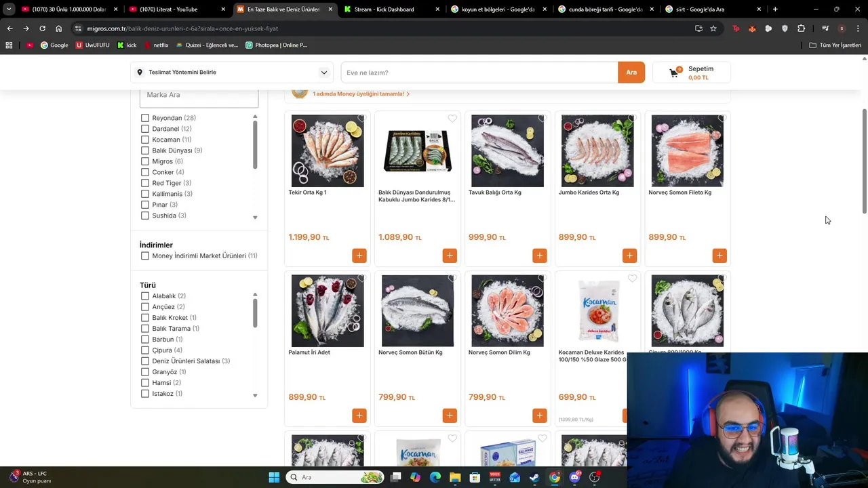Open Discord from the taskbar
The width and height of the screenshot is (868, 488).
[574, 477]
